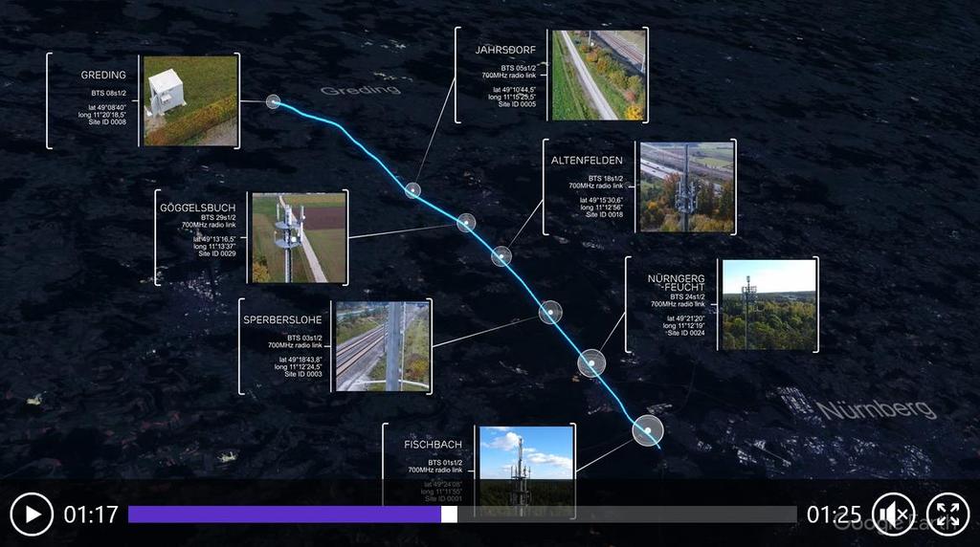The width and height of the screenshot is (980, 547).
Task: Click the Fischbach route marker circle
Action: click(x=648, y=430)
